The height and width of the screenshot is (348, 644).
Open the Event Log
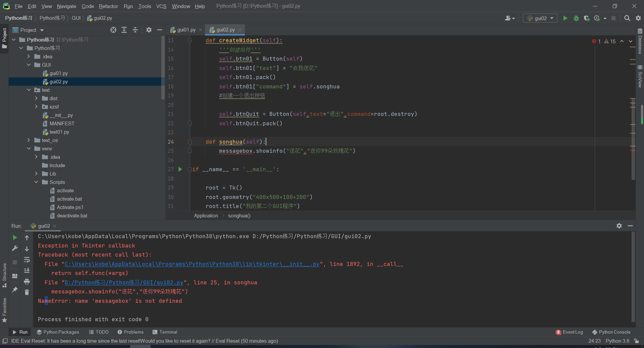(569, 332)
